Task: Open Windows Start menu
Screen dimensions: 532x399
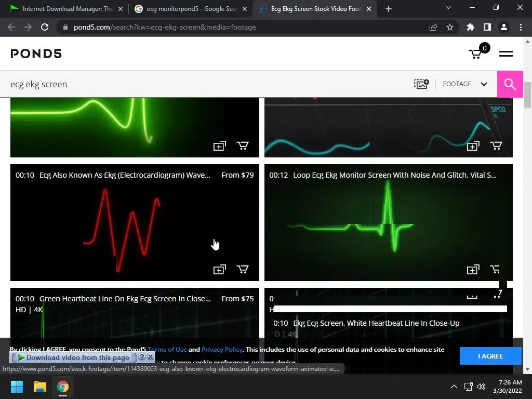Action: 17,387
